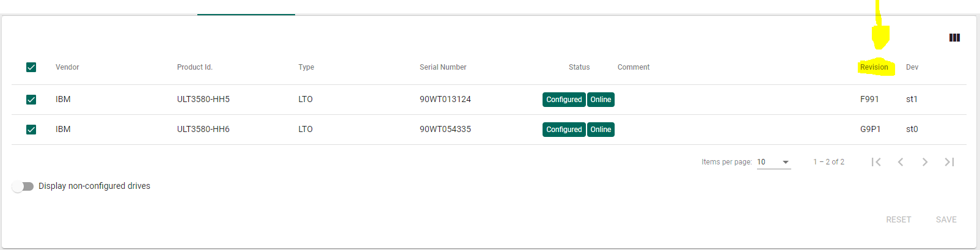Uncheck the ULT3580-HH6 drive row checkbox
This screenshot has height=250, width=980.
pyautogui.click(x=31, y=130)
